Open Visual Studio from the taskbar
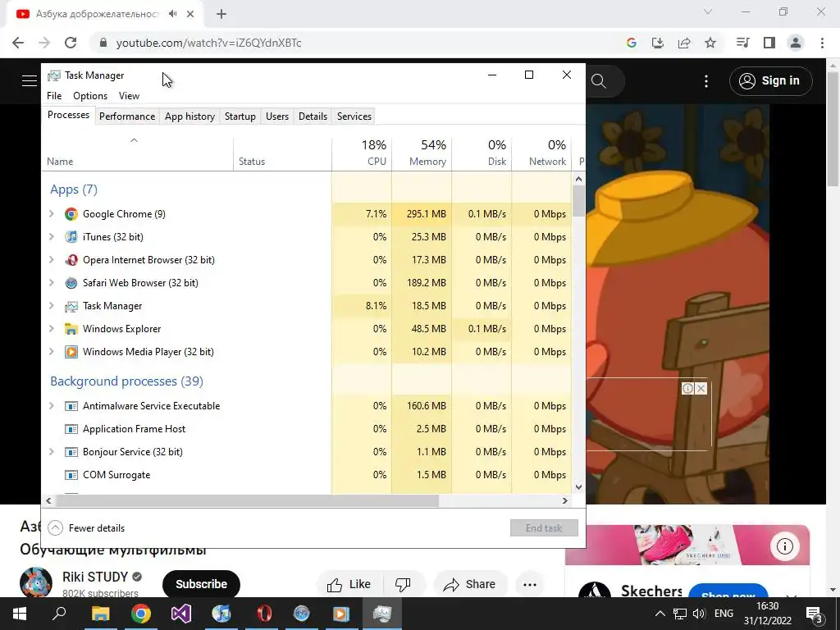This screenshot has height=630, width=840. click(181, 614)
